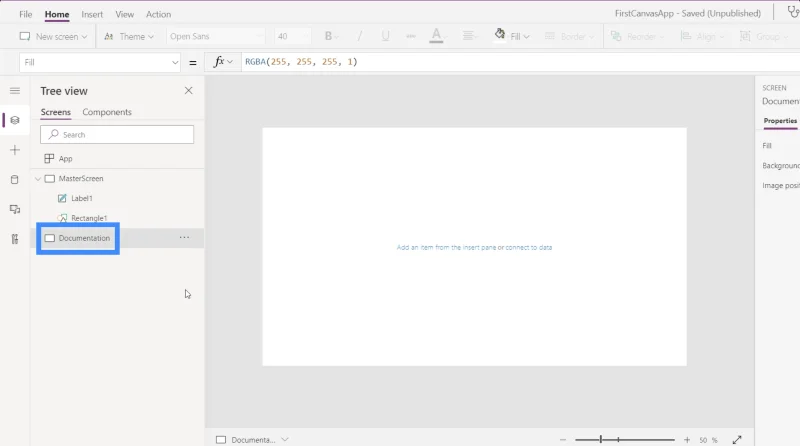Click the Fill property label in Properties

coord(767,145)
